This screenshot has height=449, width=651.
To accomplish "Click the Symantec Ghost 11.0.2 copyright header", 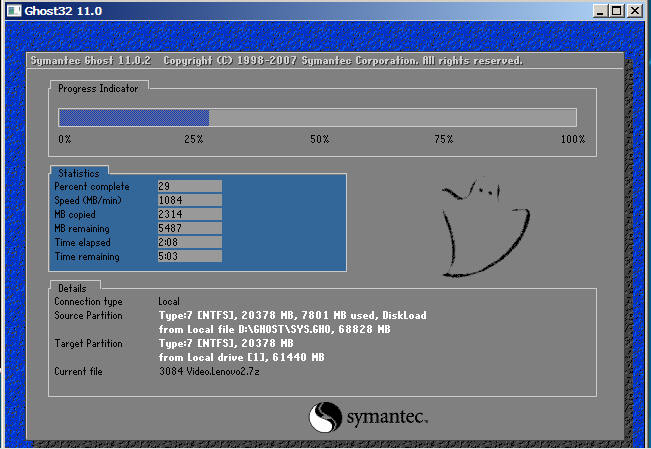I will (277, 61).
